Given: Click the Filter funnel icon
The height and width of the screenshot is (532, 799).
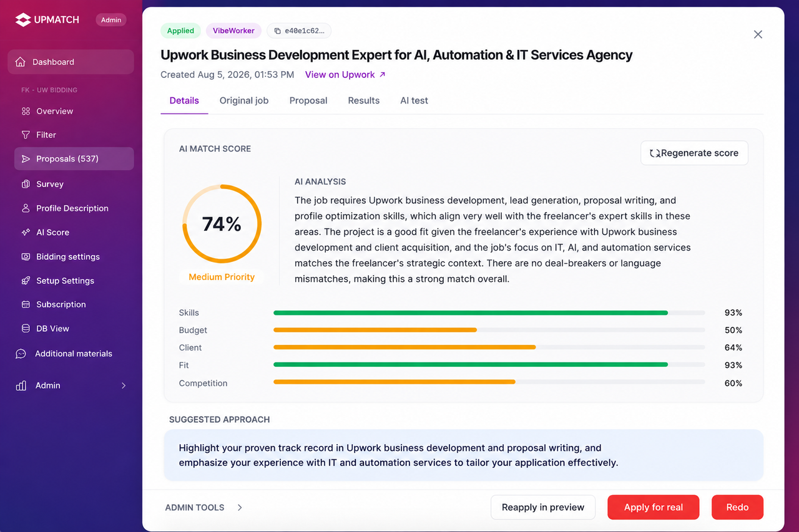Looking at the screenshot, I should click(26, 135).
